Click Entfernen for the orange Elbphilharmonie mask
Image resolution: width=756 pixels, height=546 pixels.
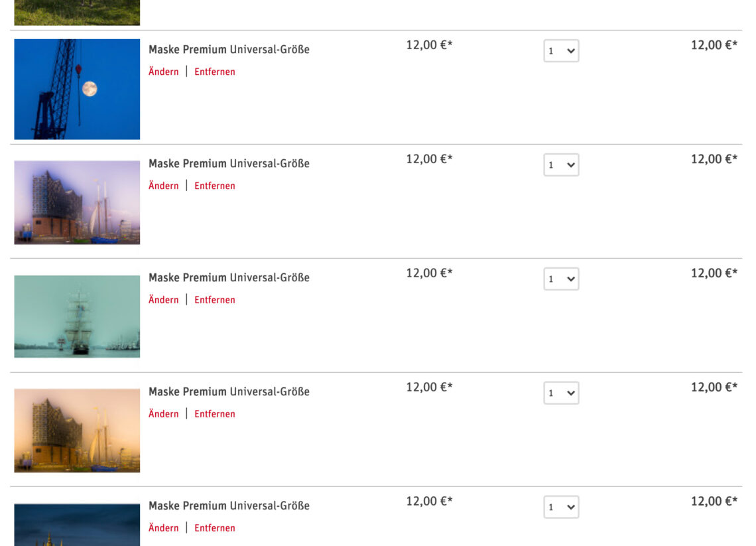tap(215, 414)
